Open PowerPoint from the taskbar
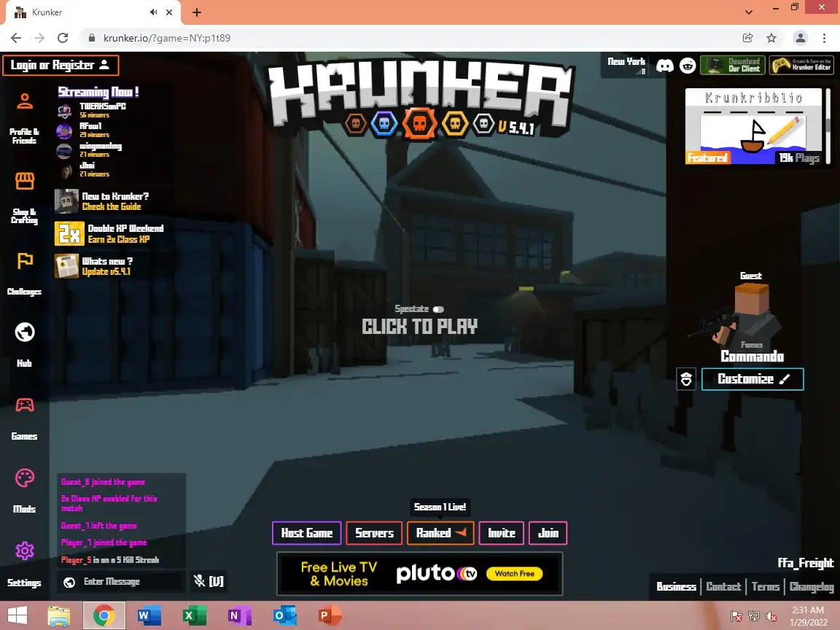Viewport: 840px width, 630px height. [330, 615]
